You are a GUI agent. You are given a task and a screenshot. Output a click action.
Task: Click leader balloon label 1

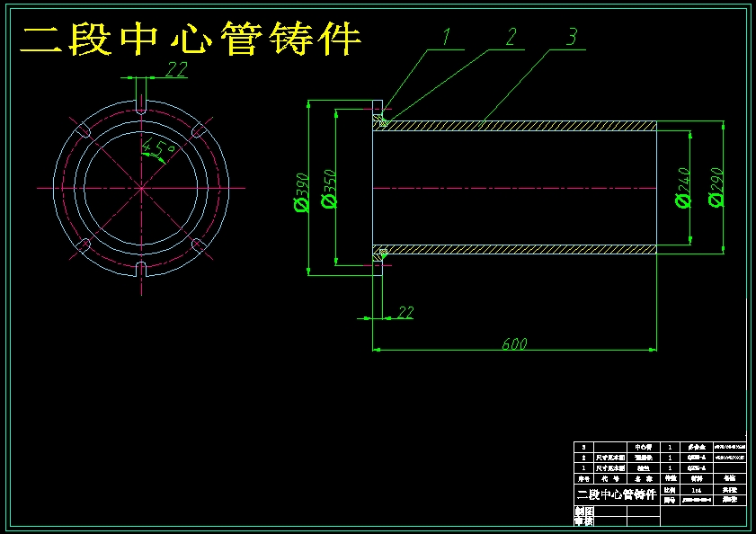(448, 37)
